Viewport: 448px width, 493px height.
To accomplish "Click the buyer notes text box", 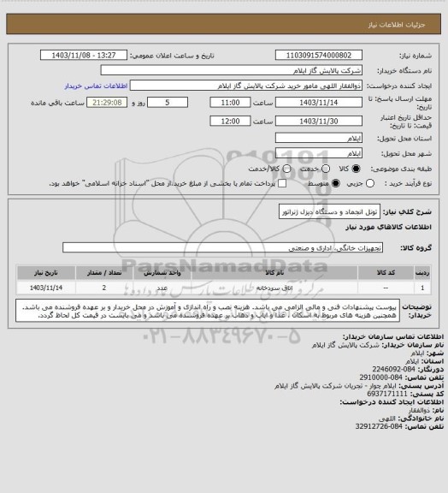I will 208,311.
